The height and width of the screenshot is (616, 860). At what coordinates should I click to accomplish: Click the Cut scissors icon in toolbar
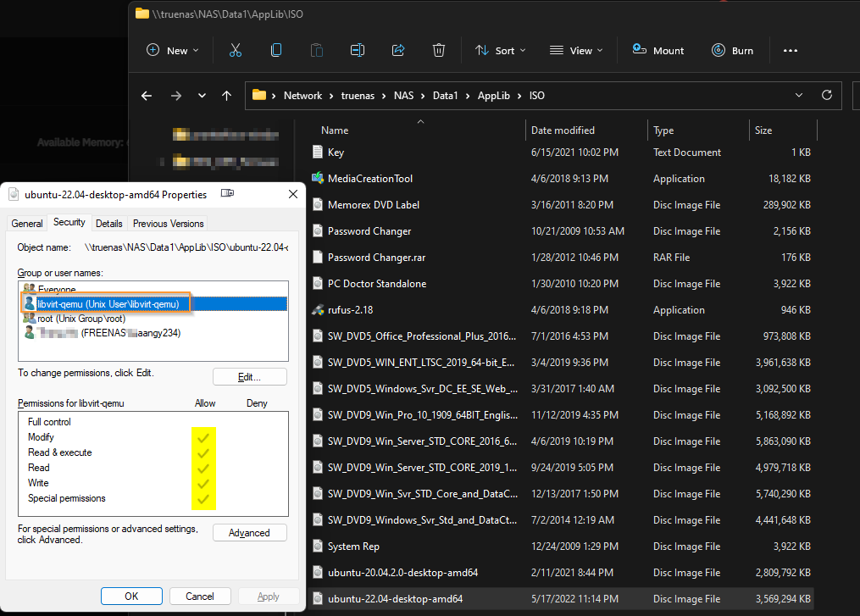[x=236, y=51]
